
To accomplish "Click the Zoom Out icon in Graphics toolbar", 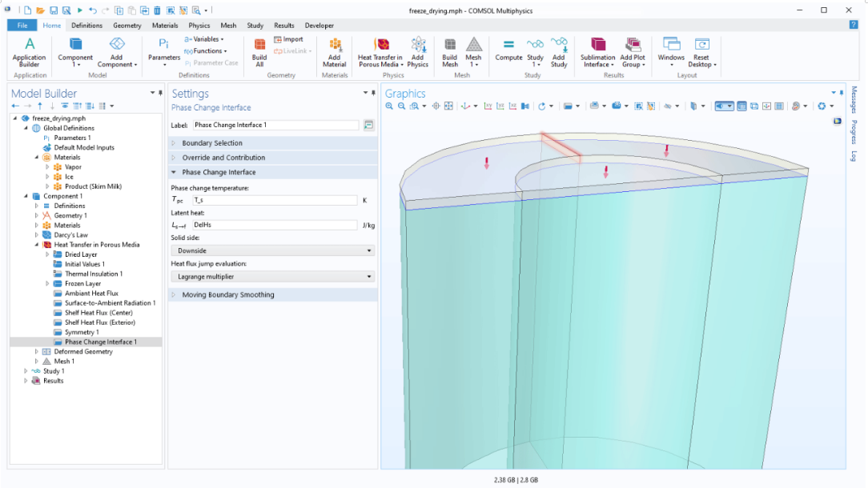I will pyautogui.click(x=401, y=106).
